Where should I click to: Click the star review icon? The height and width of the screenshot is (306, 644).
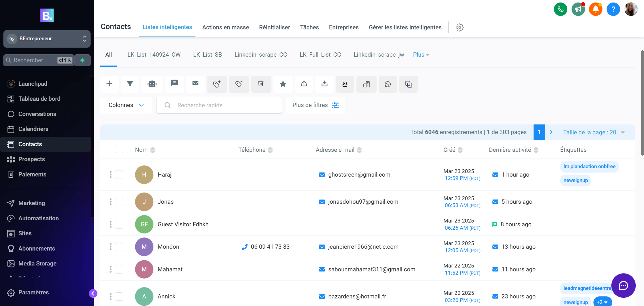point(283,84)
